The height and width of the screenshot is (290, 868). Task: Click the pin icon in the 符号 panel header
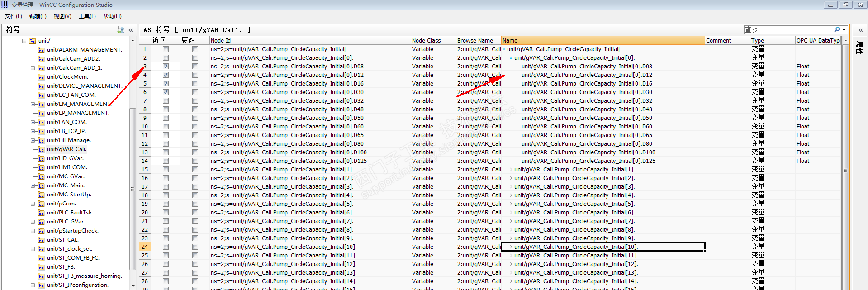point(121,30)
